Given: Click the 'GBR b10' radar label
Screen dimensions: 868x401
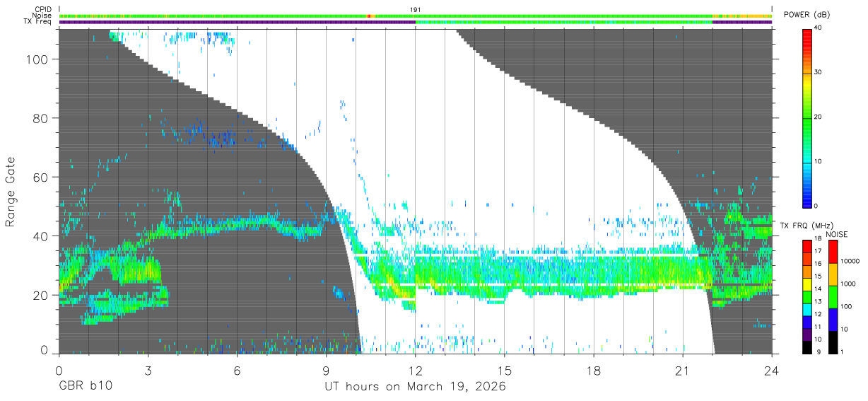Looking at the screenshot, I should point(86,388).
